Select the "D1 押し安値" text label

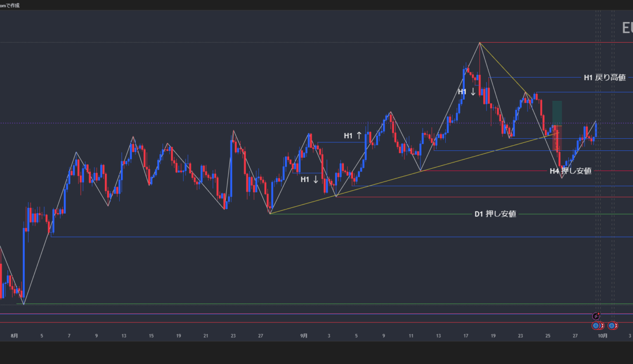(x=495, y=214)
